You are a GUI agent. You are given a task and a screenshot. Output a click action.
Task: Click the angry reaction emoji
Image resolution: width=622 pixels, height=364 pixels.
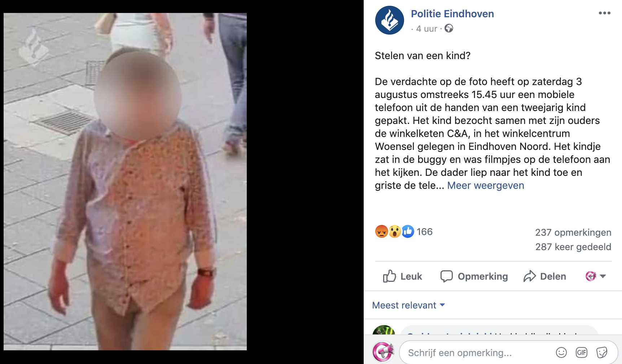click(x=381, y=231)
